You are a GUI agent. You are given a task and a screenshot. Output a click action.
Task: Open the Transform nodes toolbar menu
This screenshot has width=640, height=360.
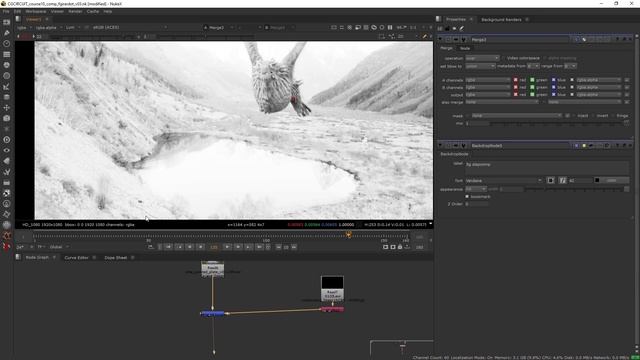pos(7,108)
